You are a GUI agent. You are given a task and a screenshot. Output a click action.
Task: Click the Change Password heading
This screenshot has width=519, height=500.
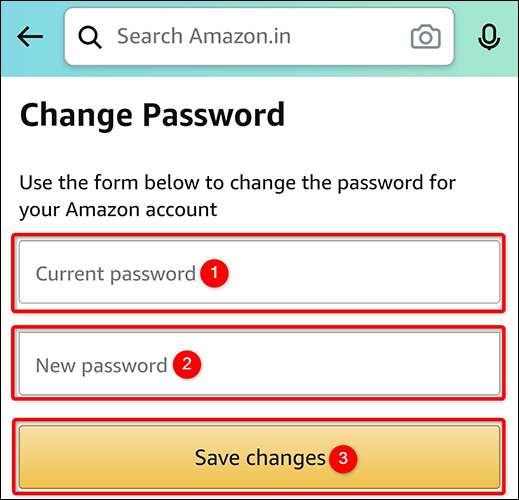click(x=152, y=115)
